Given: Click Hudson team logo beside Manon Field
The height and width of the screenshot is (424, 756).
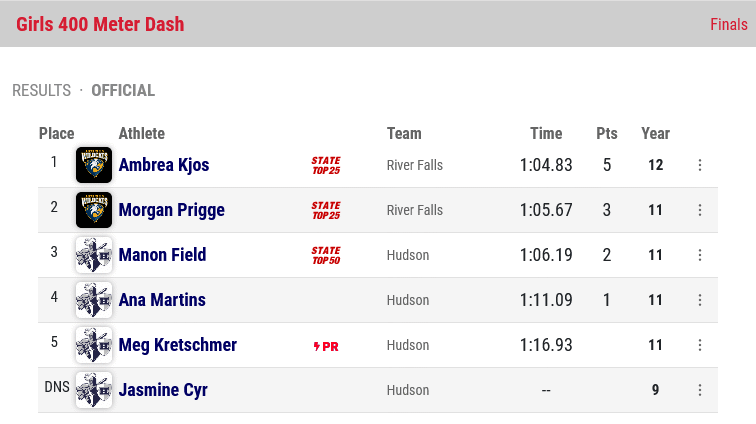Looking at the screenshot, I should pos(94,255).
